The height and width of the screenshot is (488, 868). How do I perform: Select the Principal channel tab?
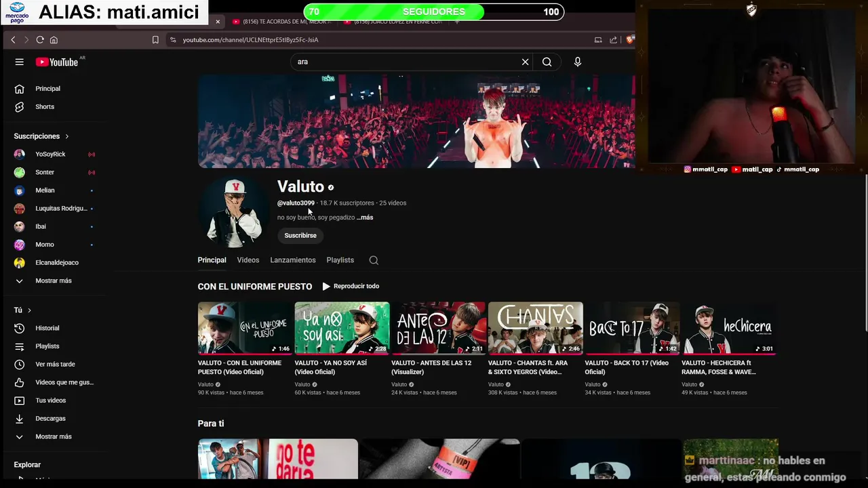click(x=212, y=260)
